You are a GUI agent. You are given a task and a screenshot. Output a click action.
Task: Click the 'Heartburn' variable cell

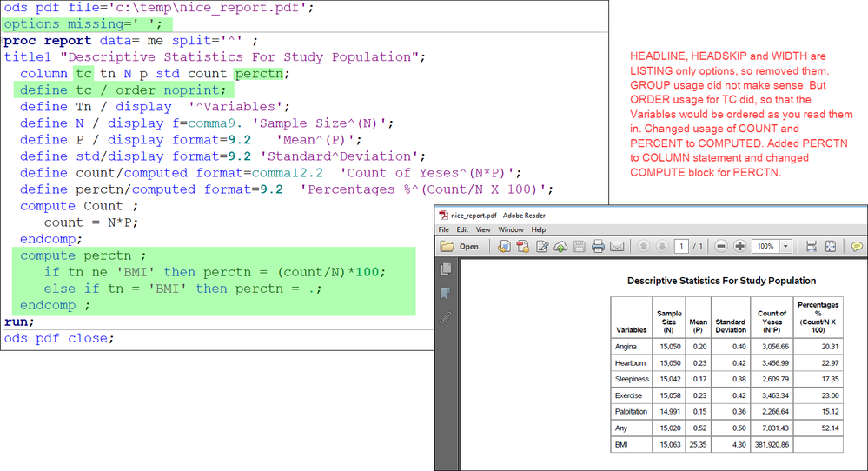(632, 363)
